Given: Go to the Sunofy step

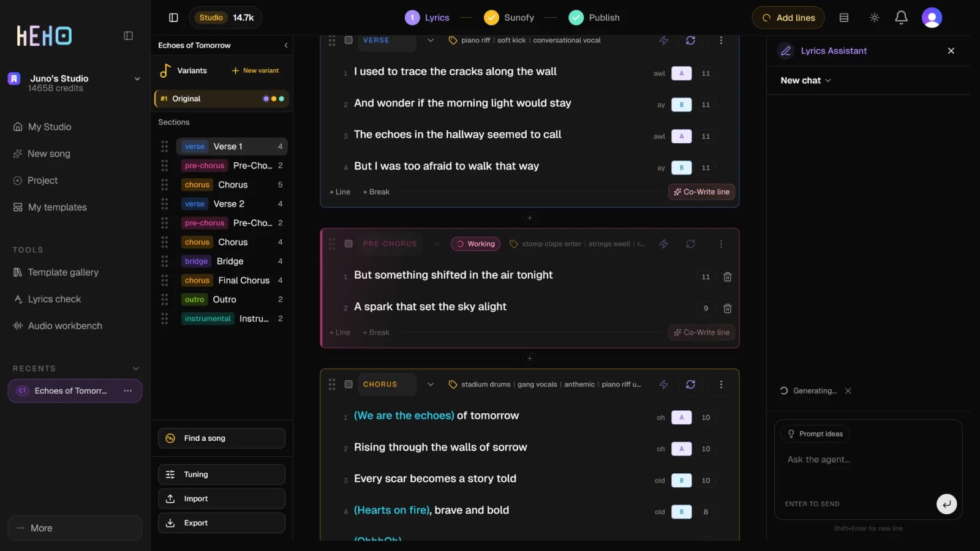Looking at the screenshot, I should 508,18.
